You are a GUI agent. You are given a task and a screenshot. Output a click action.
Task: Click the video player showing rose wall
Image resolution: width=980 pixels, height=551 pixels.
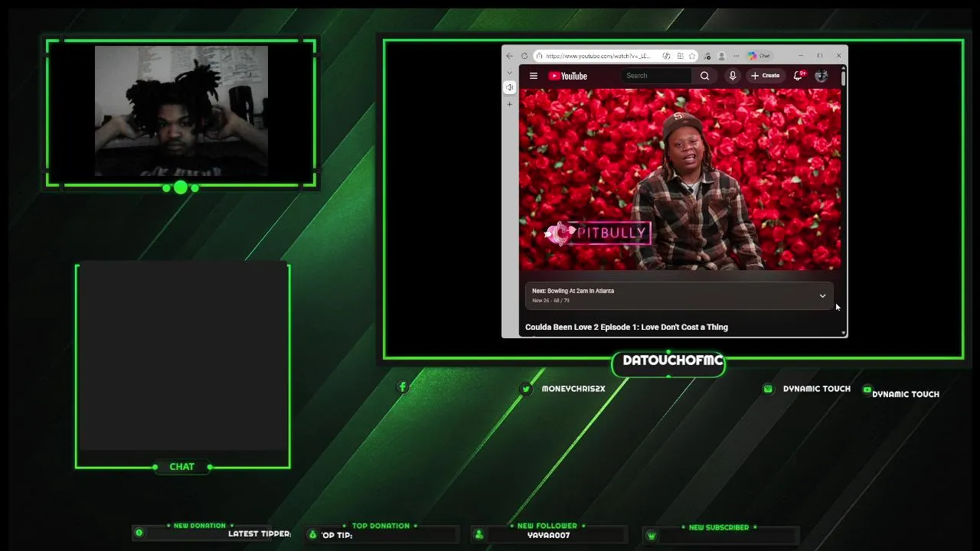(x=680, y=179)
